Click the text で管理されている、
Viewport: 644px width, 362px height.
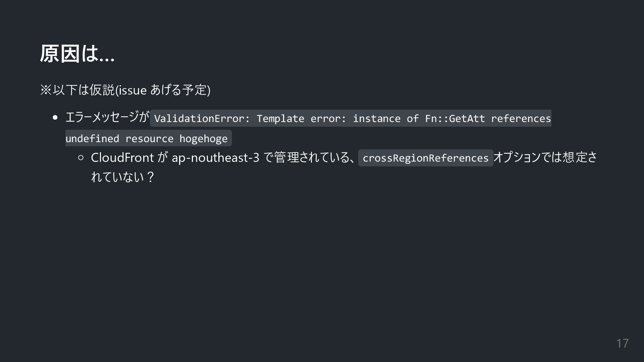(310, 157)
